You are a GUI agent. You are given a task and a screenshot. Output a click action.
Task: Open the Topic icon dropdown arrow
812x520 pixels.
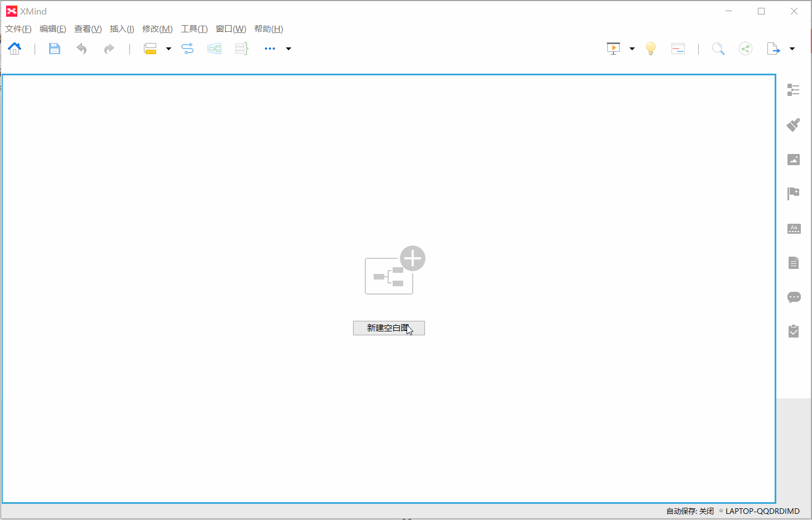coord(168,49)
